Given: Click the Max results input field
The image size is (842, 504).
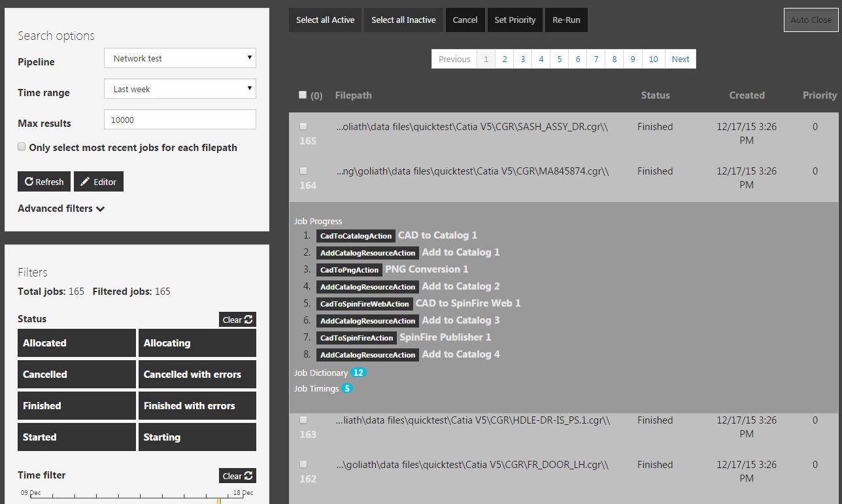Looking at the screenshot, I should (180, 120).
